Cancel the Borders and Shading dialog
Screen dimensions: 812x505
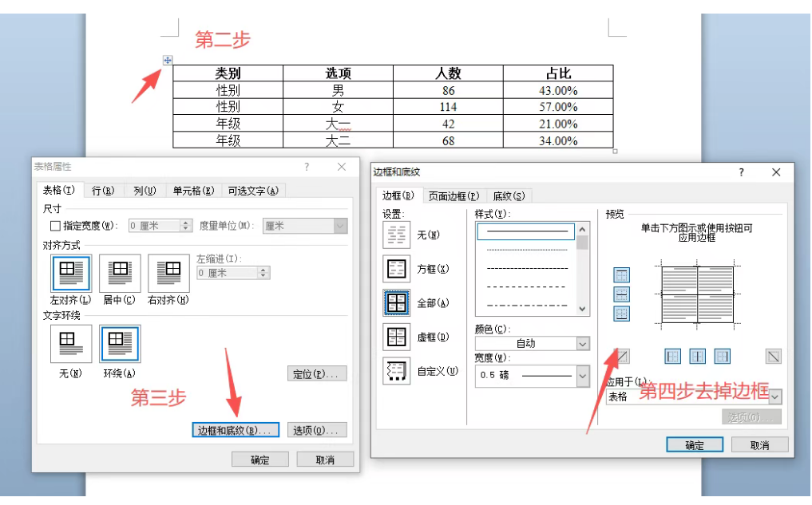(x=759, y=445)
